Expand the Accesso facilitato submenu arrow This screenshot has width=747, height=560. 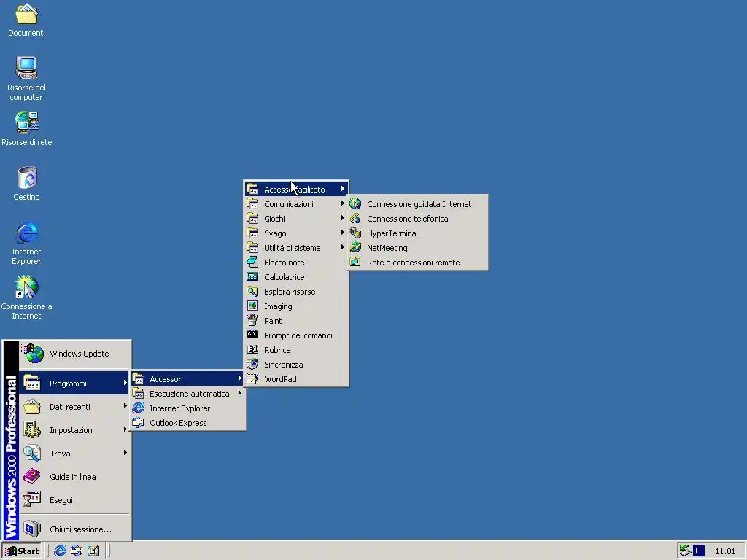(343, 189)
